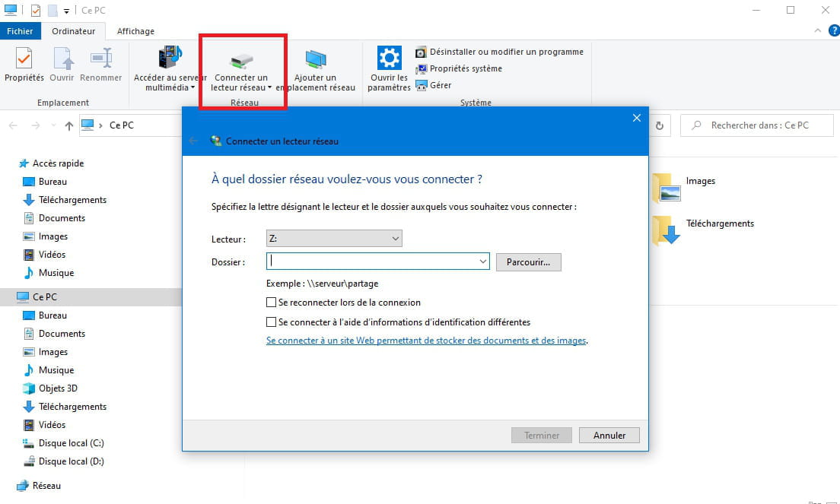Open the Téléchargements folder in main pane
840x504 pixels.
point(703,230)
